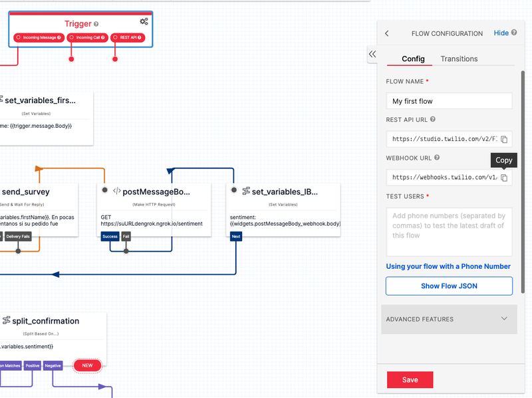532x398 pixels.
Task: Copy the REST API URL using its copy icon
Action: (x=504, y=139)
